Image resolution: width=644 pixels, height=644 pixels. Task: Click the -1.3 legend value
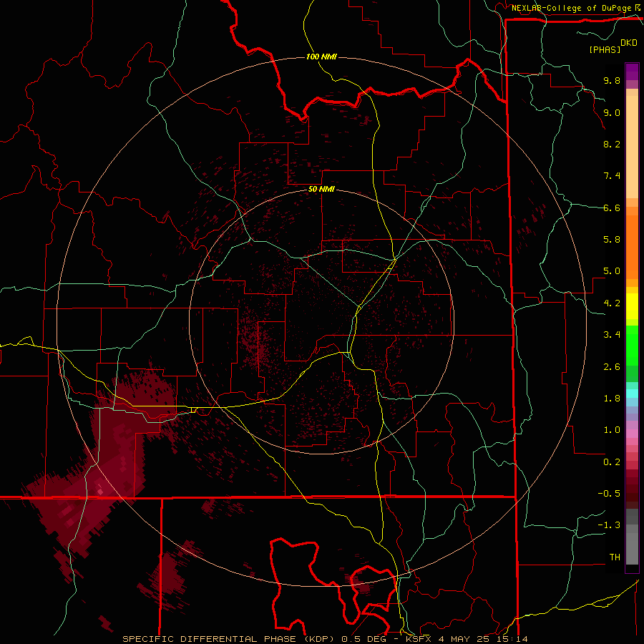(x=609, y=525)
